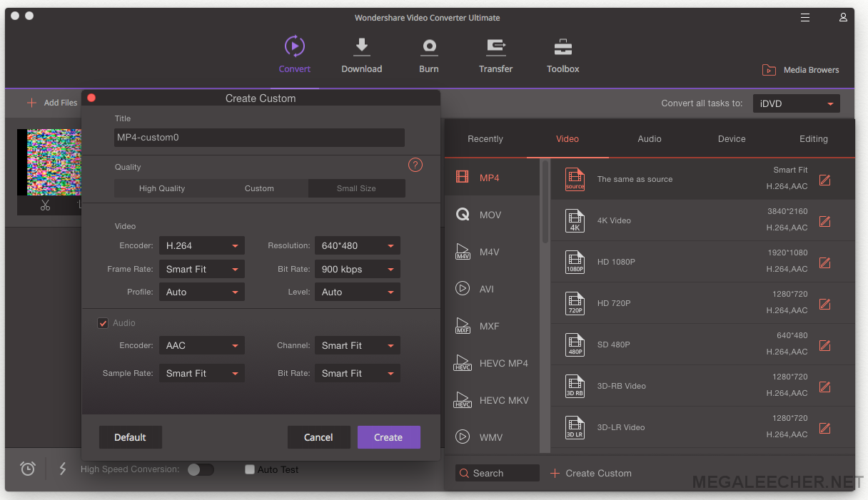
Task: Choose HEVC MKV format in the sidebar
Action: 493,400
